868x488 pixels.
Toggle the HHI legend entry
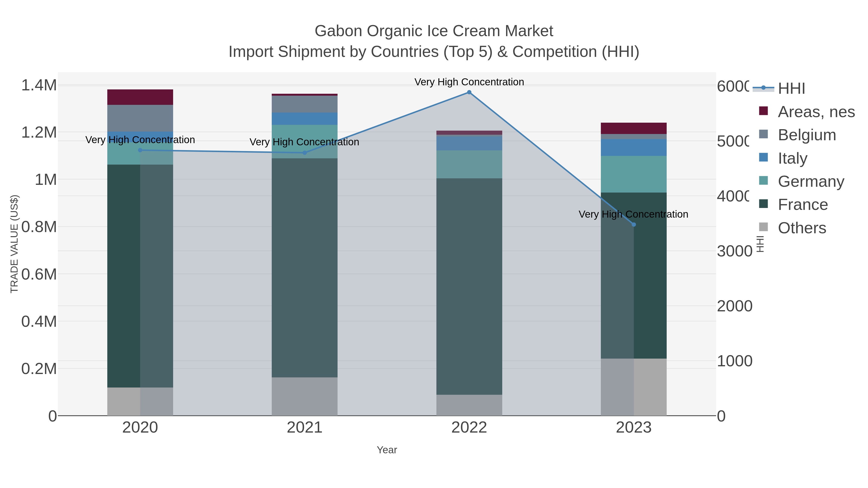click(779, 88)
